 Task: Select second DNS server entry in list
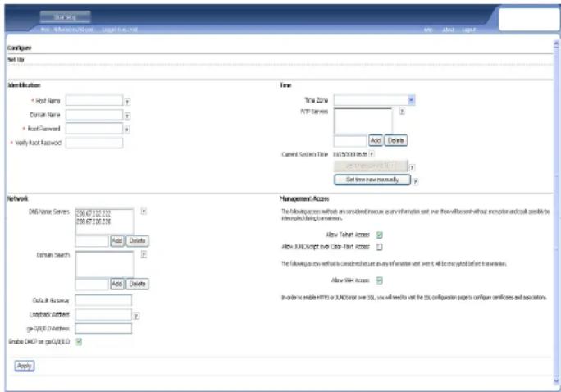coord(93,221)
